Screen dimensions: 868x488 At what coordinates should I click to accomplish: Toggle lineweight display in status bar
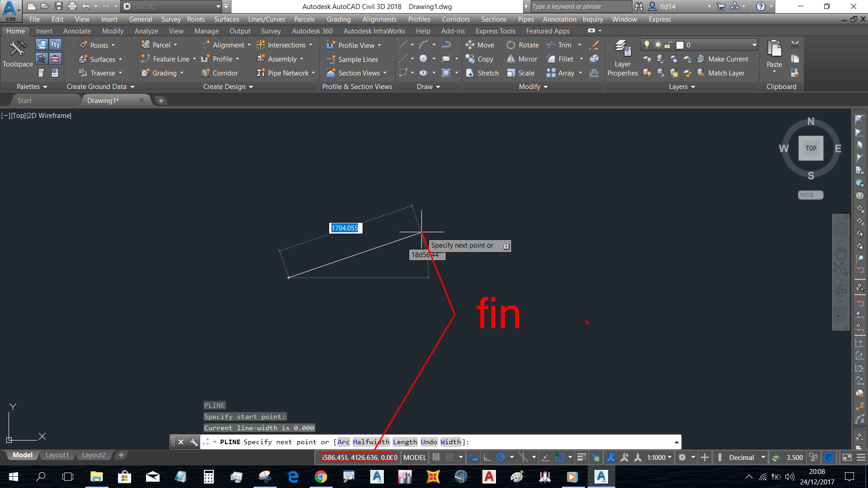tap(581, 457)
